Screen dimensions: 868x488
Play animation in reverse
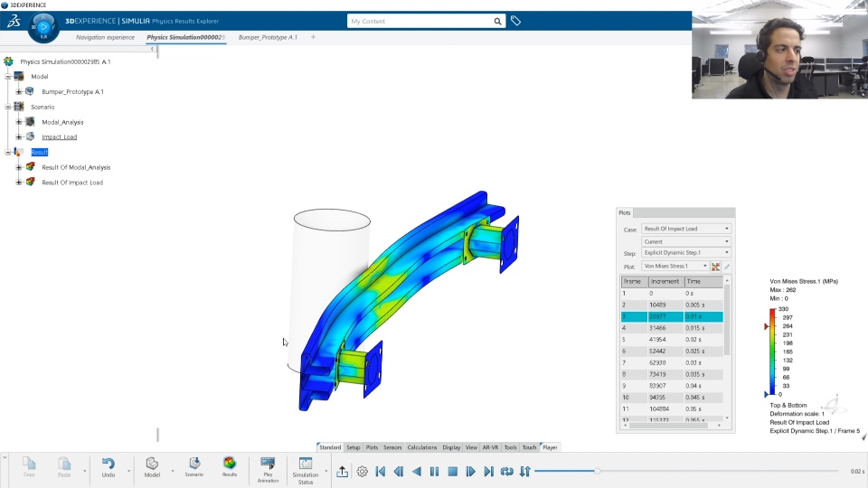(416, 472)
